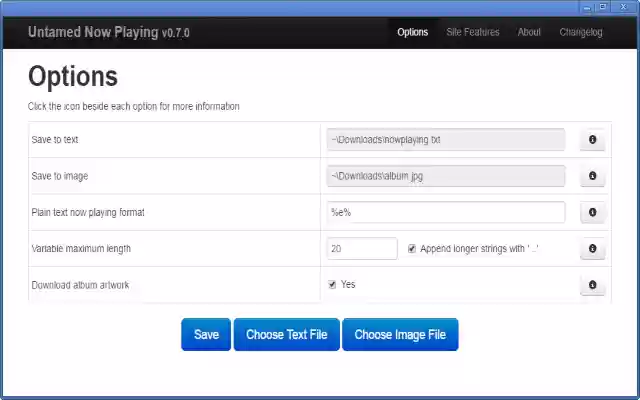
Task: Toggle Append longer strings checkbox
Action: pos(412,249)
